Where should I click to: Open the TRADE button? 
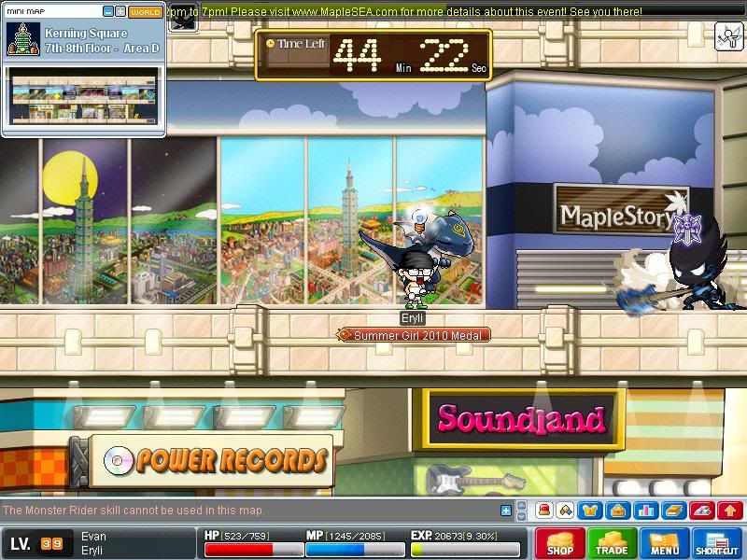[613, 543]
